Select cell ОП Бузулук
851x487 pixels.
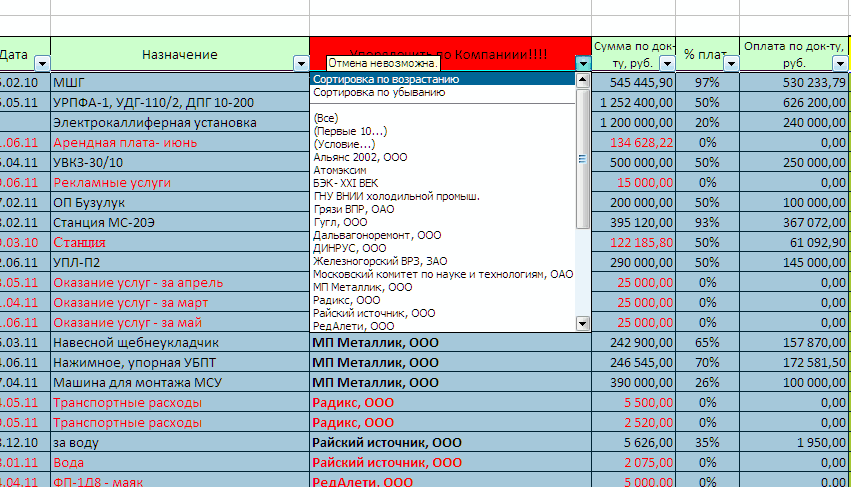point(180,203)
